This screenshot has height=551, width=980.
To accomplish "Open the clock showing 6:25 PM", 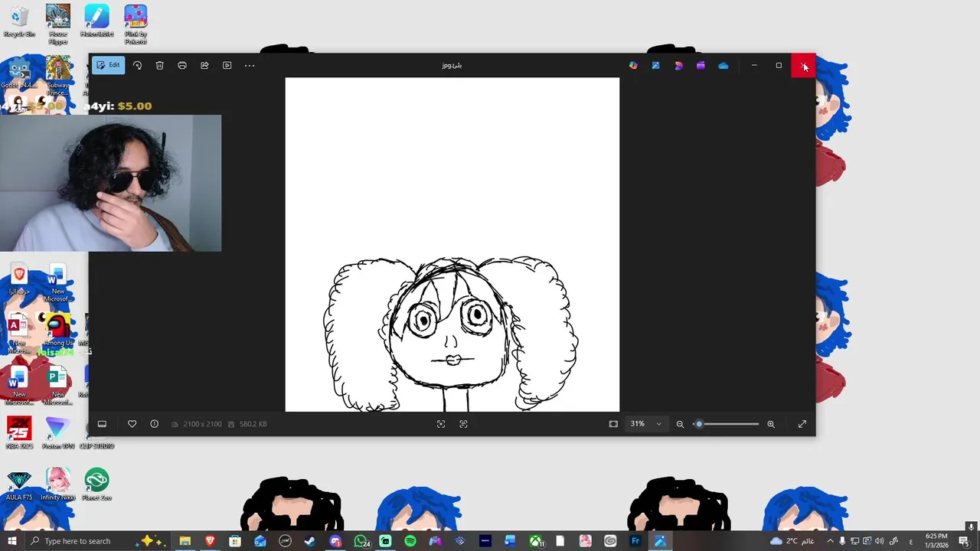I will (936, 541).
